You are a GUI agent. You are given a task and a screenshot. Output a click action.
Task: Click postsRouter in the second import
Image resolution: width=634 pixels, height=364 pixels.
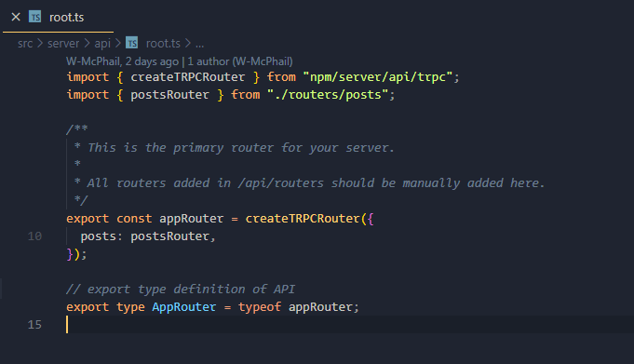[169, 95]
